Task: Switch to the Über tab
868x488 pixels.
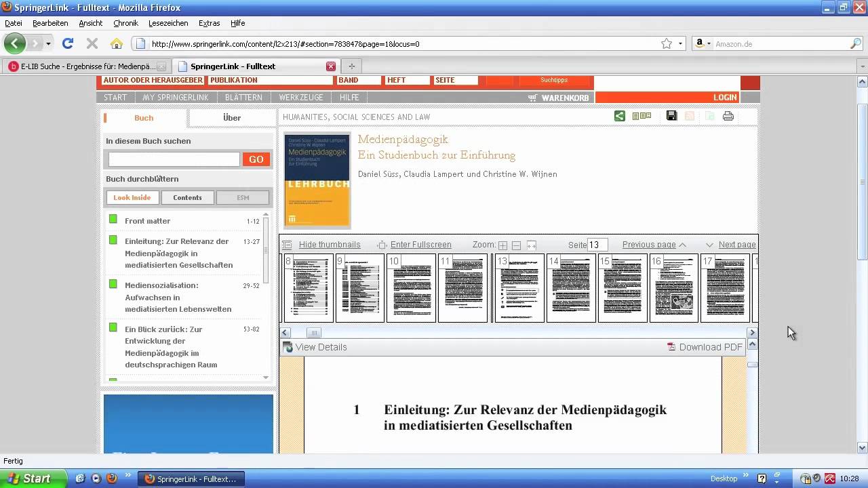Action: [x=232, y=118]
